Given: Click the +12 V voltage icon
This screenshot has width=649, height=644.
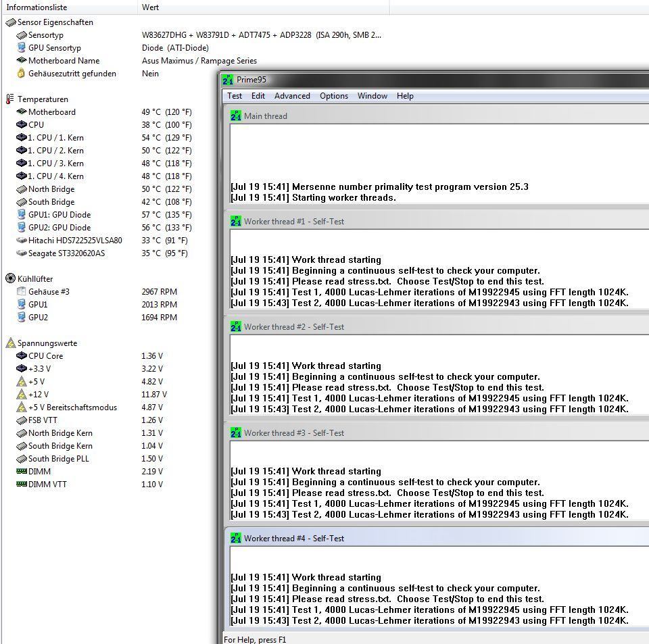Looking at the screenshot, I should coord(22,394).
